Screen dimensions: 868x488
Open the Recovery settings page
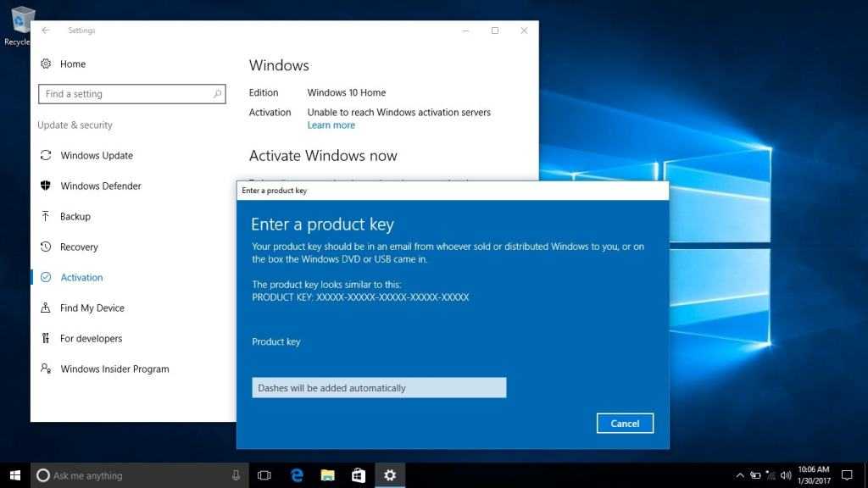(x=79, y=247)
